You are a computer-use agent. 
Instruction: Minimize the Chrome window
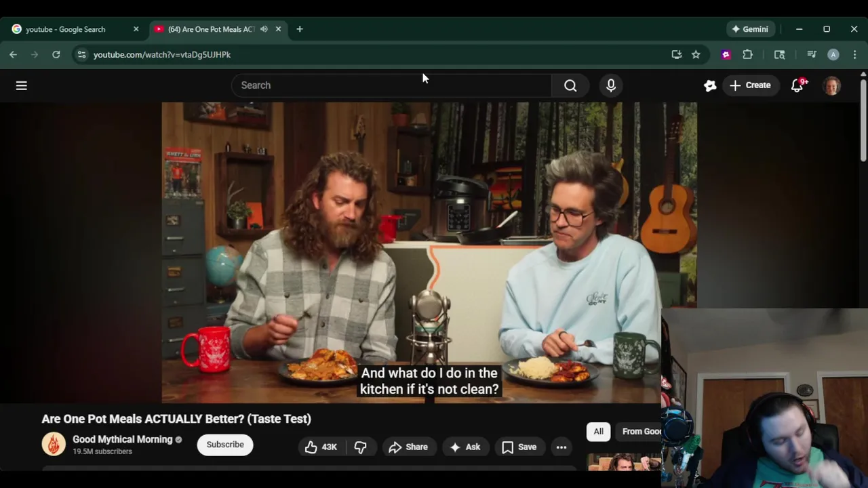[799, 29]
